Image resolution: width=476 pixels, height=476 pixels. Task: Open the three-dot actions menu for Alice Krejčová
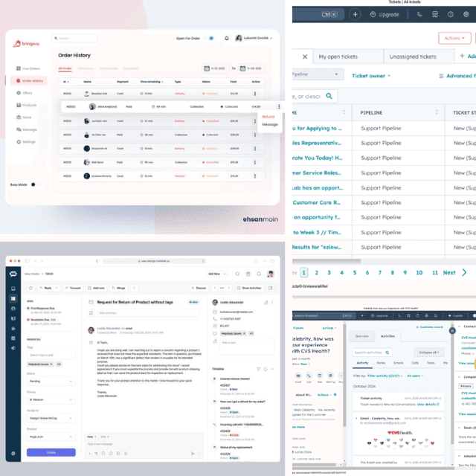point(279,106)
